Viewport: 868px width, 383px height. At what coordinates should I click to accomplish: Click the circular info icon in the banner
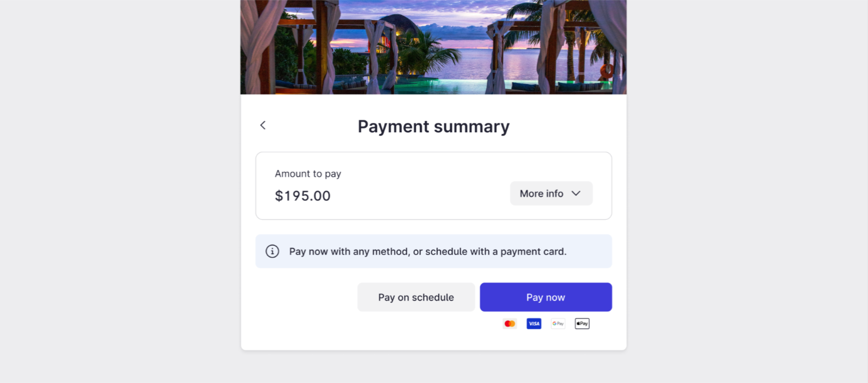pyautogui.click(x=272, y=251)
